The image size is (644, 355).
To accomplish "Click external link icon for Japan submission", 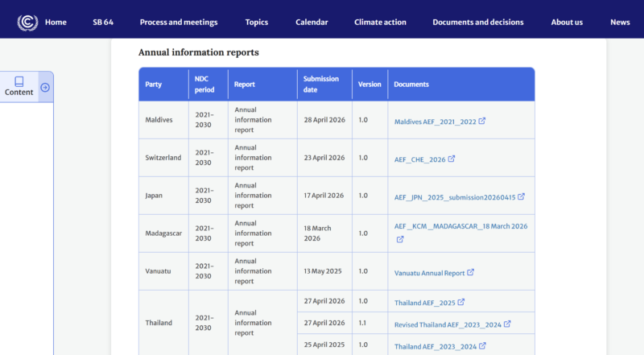I will (522, 196).
